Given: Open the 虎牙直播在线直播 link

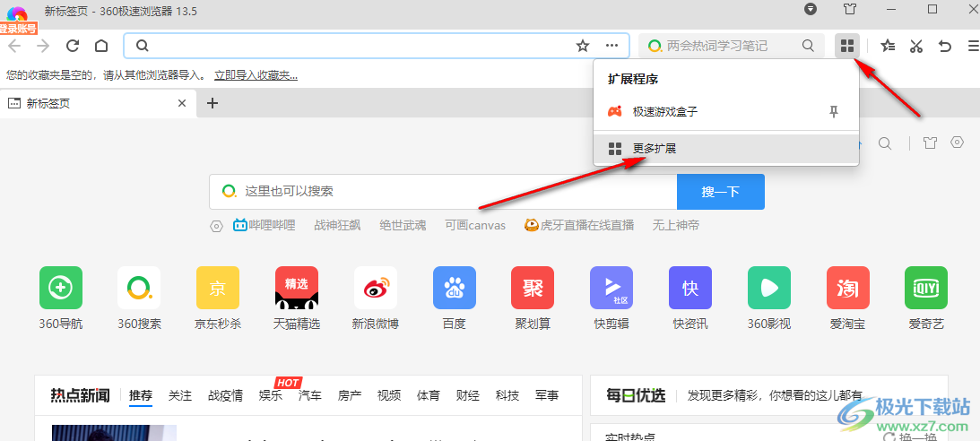Looking at the screenshot, I should (x=579, y=226).
